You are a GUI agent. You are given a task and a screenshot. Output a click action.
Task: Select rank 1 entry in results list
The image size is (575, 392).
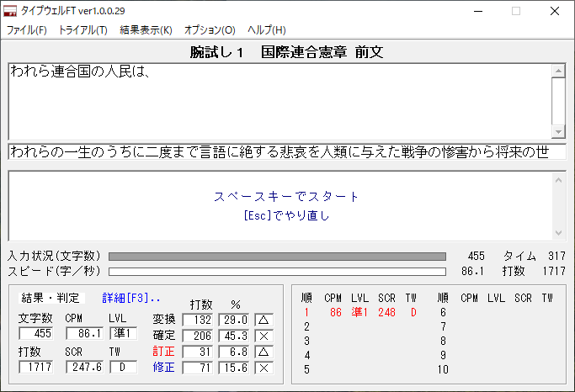click(362, 312)
